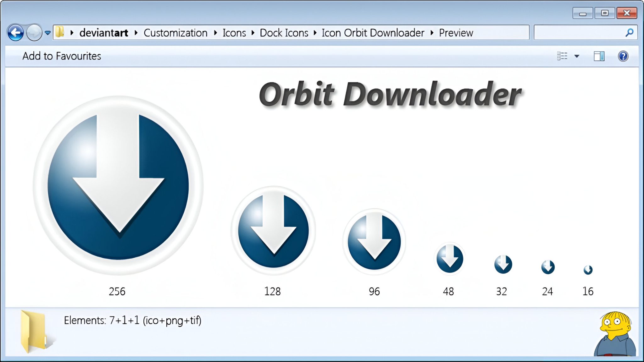The image size is (644, 362).
Task: Click the Ralph Wiggum cartoon character image
Action: pos(615,334)
